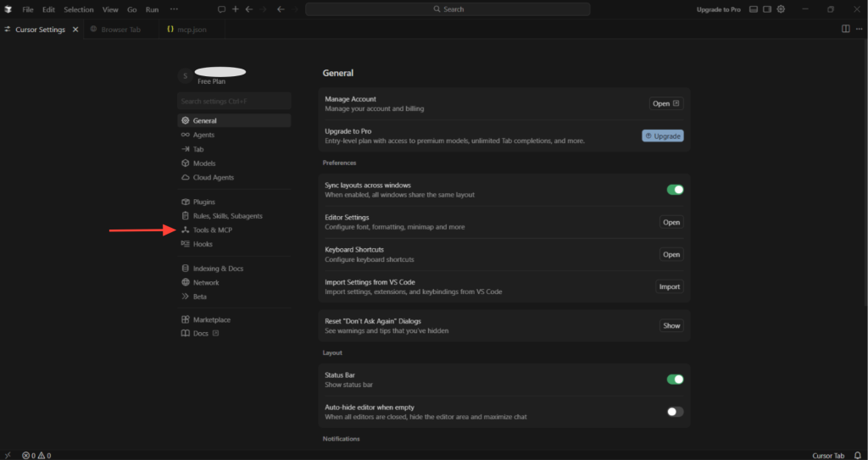
Task: Close the Cursor Settings tab
Action: tap(75, 30)
